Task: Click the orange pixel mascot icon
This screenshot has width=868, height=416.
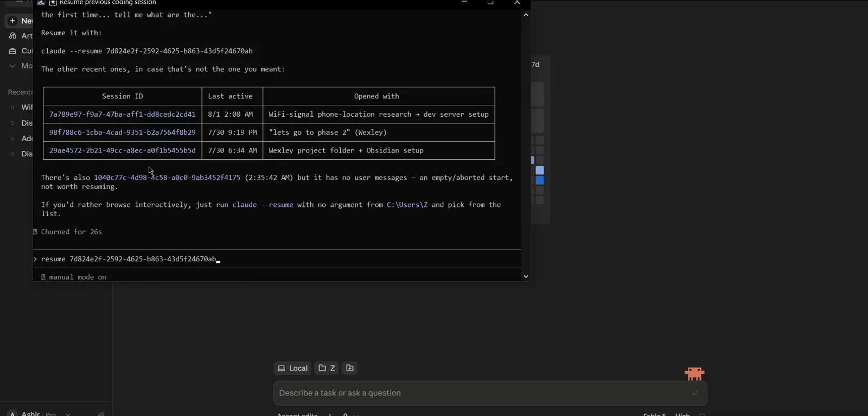Action: click(694, 374)
